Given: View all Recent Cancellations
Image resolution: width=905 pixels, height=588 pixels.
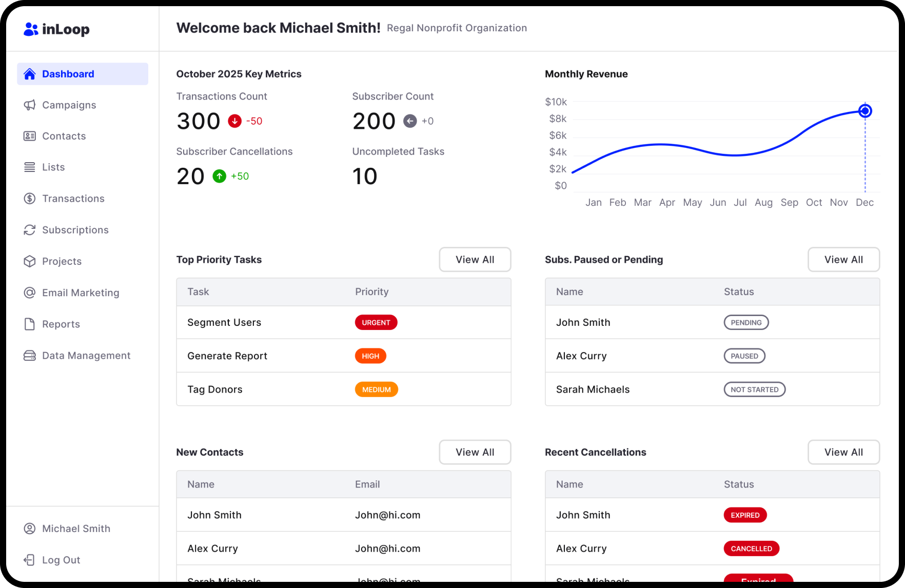Looking at the screenshot, I should (x=843, y=452).
